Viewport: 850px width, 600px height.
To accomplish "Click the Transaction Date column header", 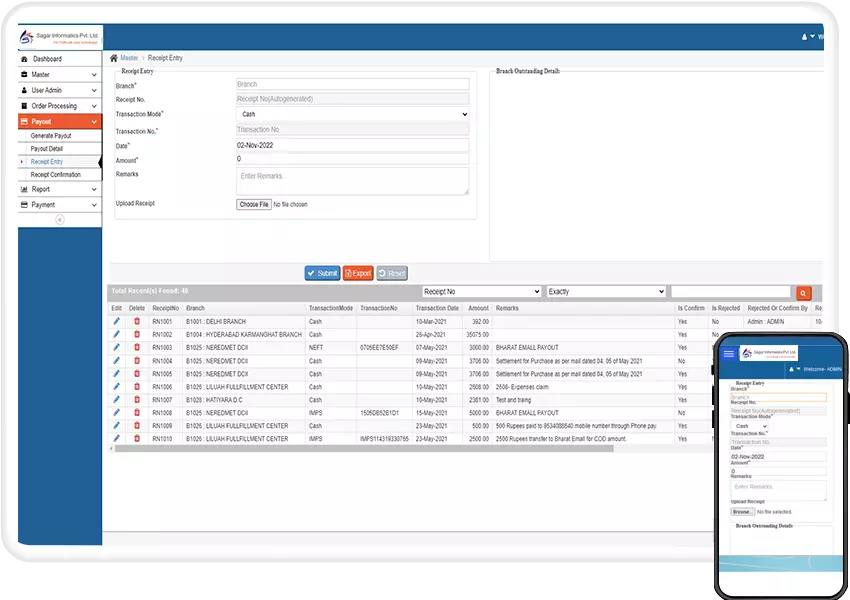I will tap(437, 308).
